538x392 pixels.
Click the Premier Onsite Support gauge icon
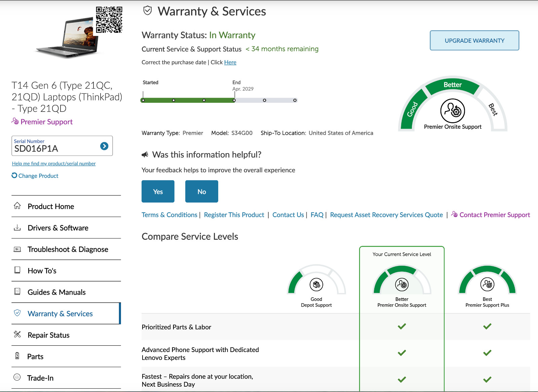[453, 111]
